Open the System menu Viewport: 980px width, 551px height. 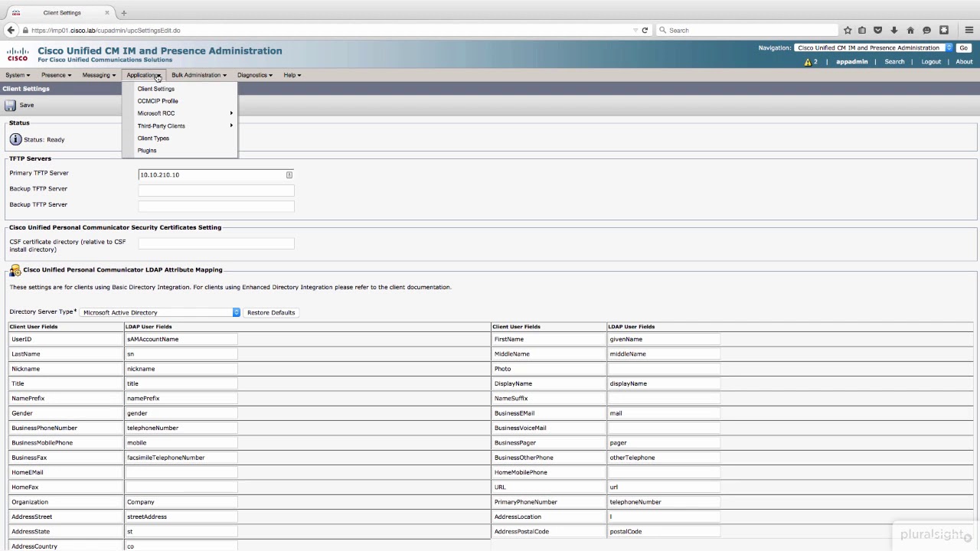pyautogui.click(x=18, y=75)
